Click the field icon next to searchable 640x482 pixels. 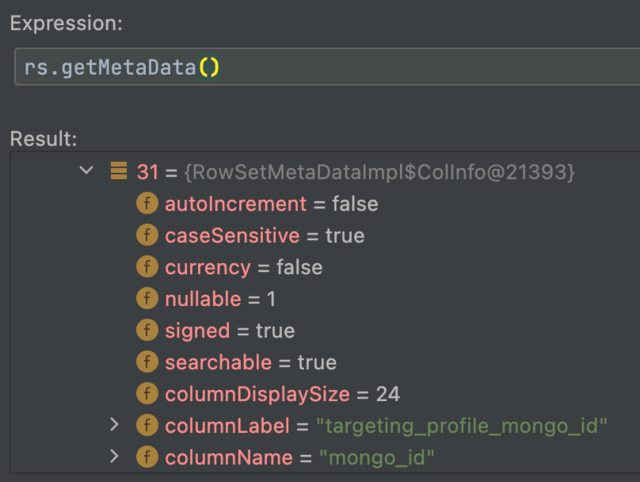(x=147, y=362)
